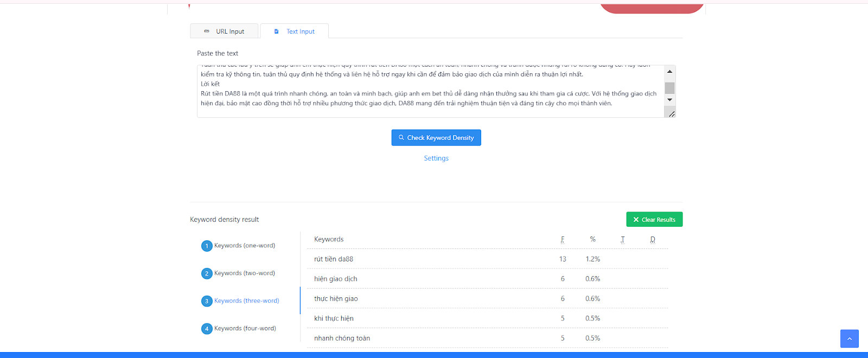Sort by the F frequency column header
The height and width of the screenshot is (358, 868).
point(563,239)
